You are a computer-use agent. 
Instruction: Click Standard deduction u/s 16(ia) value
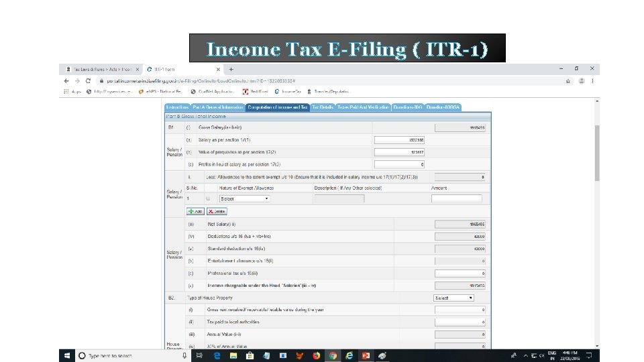tap(460, 249)
